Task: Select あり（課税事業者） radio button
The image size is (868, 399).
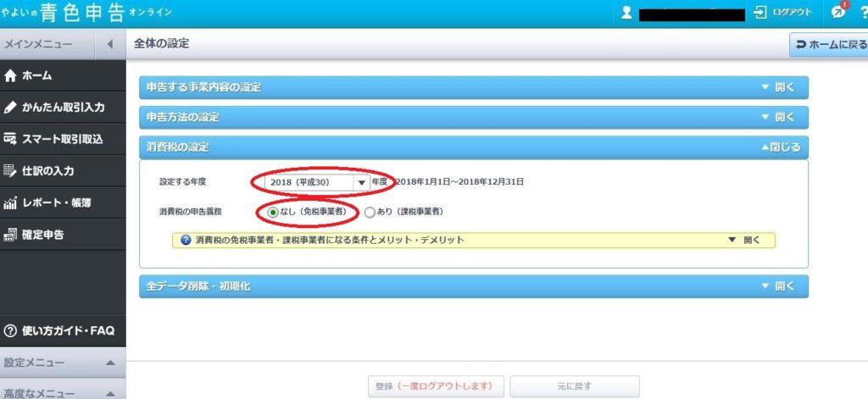Action: [370, 212]
